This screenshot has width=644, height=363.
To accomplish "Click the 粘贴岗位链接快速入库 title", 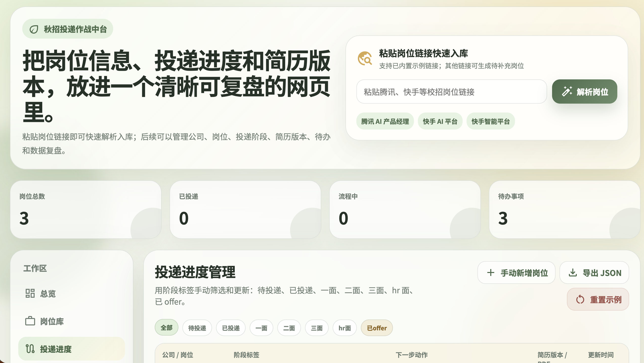I will point(424,53).
